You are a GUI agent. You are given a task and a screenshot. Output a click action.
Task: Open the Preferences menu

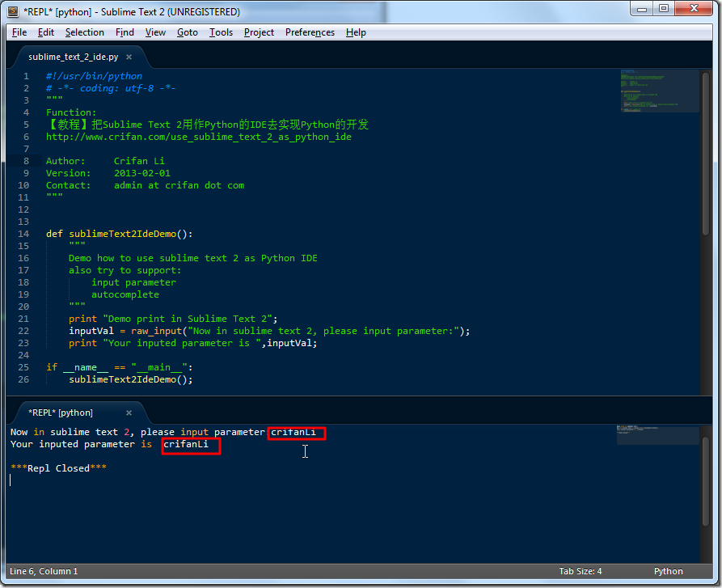tap(310, 32)
